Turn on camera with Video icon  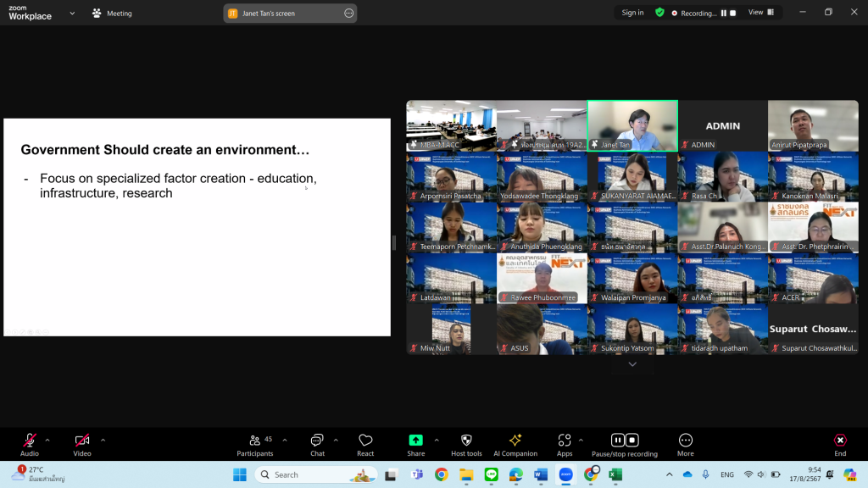click(82, 441)
